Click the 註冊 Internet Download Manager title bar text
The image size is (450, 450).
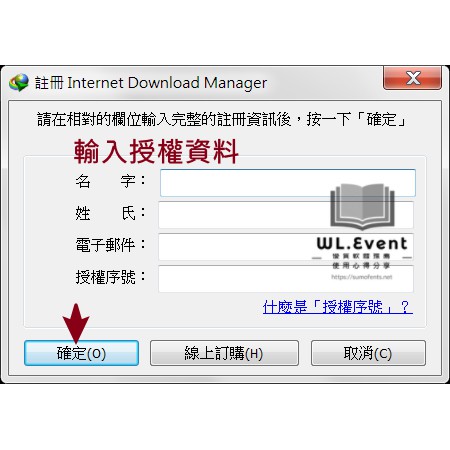151,83
